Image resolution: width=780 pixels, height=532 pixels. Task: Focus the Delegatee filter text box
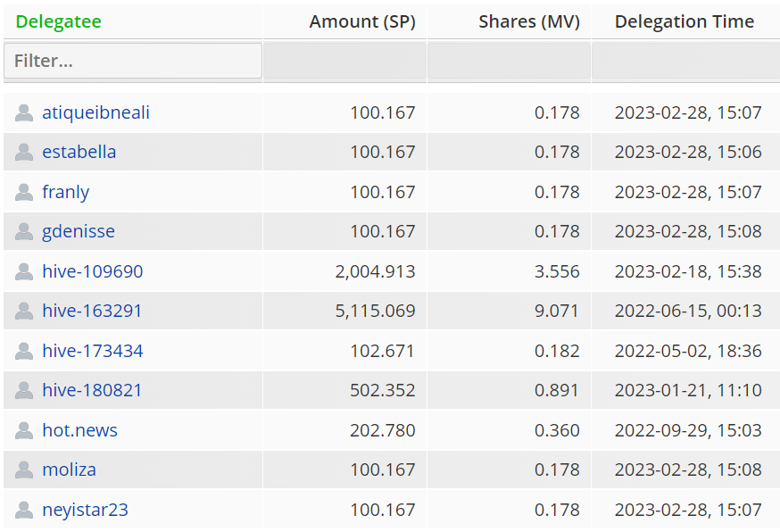pyautogui.click(x=133, y=61)
